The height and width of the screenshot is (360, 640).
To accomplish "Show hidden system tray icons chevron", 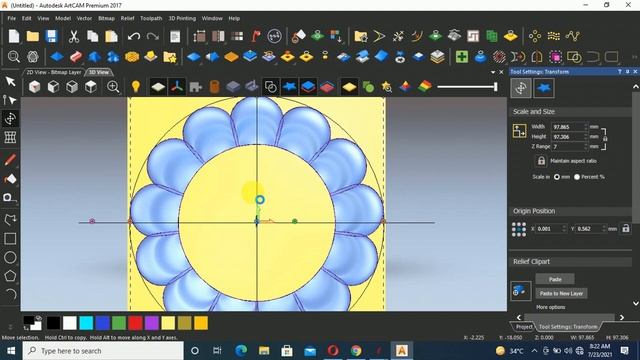I will click(534, 351).
